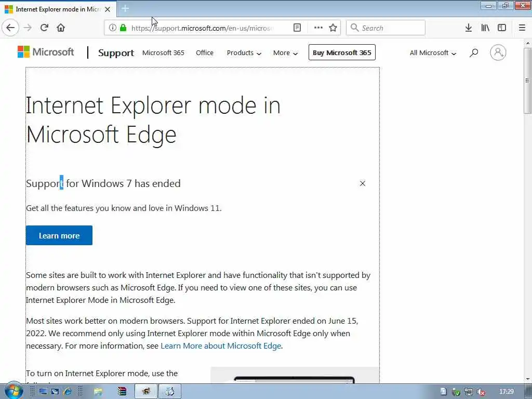Launch Internet Explorer from the taskbar
The height and width of the screenshot is (399, 532).
point(67,392)
